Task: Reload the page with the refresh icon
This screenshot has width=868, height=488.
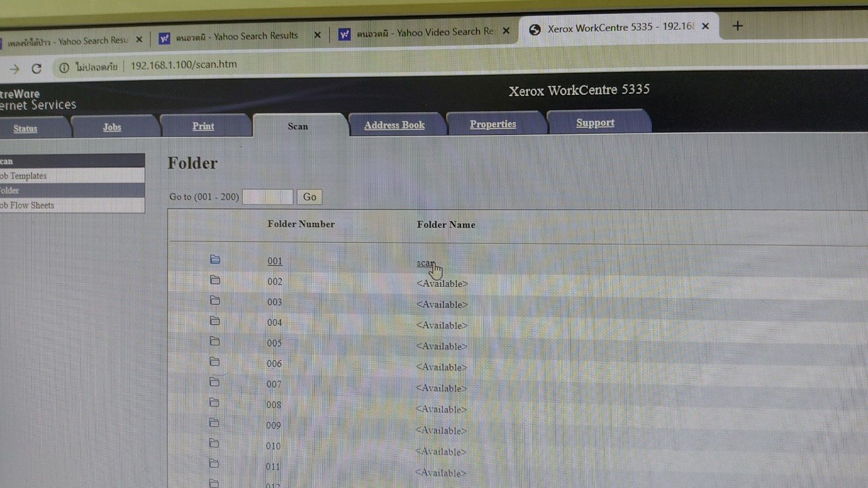Action: (36, 68)
